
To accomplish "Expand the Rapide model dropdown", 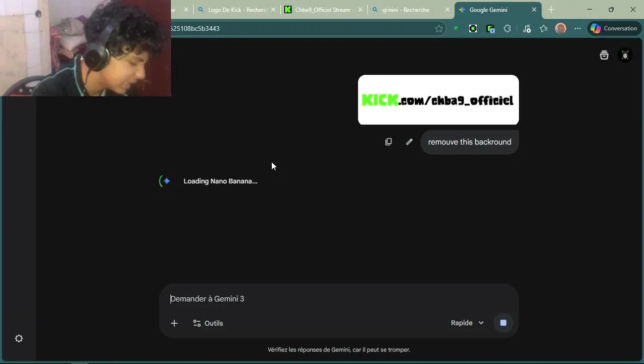I will tap(467, 323).
